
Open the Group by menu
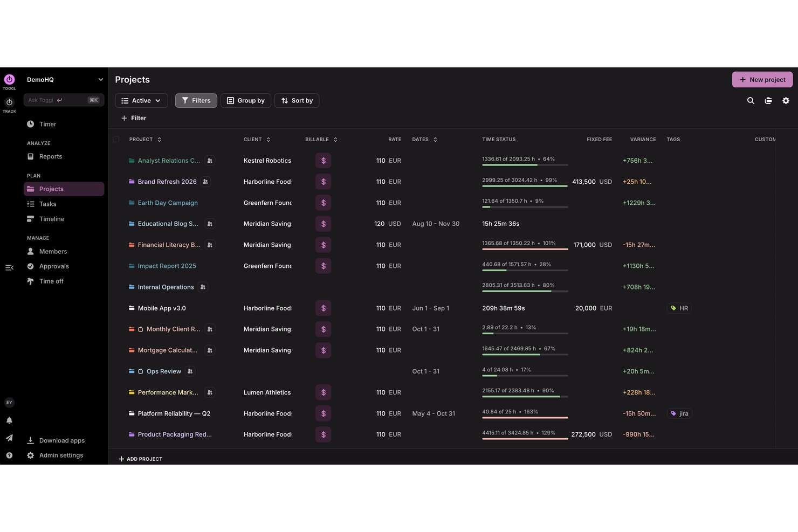pyautogui.click(x=246, y=101)
